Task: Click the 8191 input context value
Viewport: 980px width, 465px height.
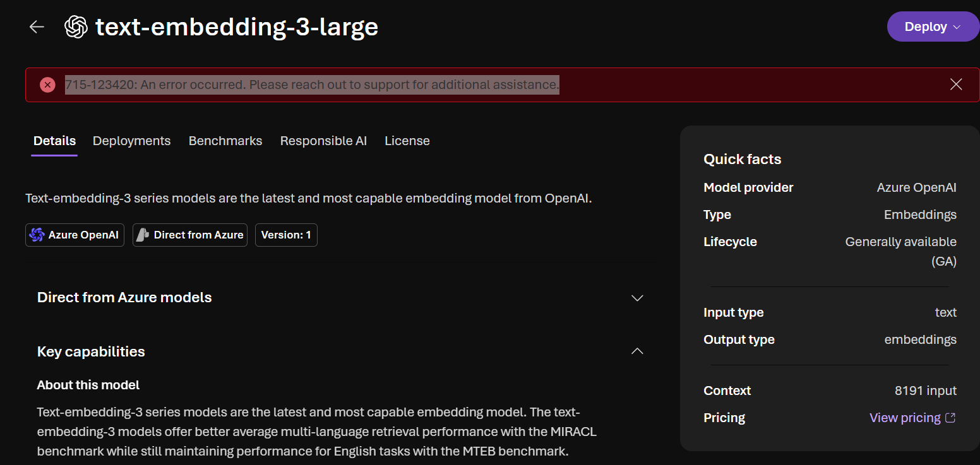Action: [926, 391]
